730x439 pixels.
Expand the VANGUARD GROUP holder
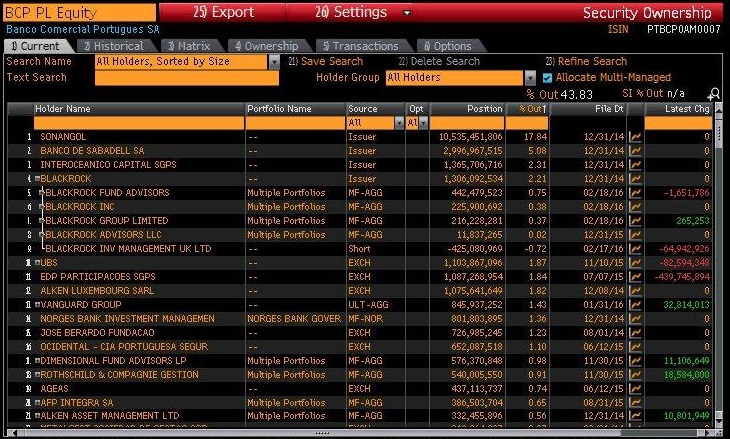click(37, 304)
